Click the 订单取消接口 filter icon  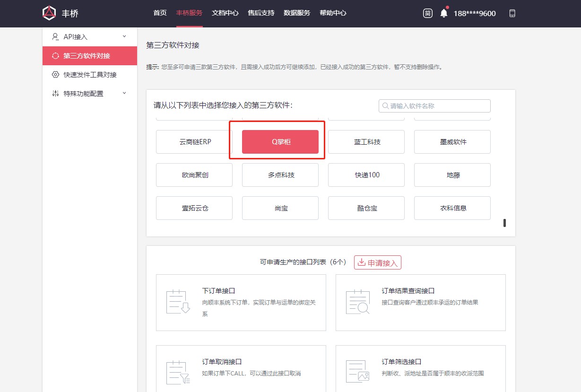click(x=178, y=372)
